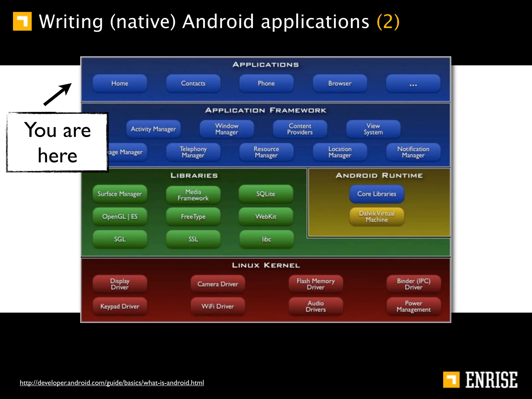Image resolution: width=532 pixels, height=399 pixels.
Task: Select the Contacts application block
Action: pyautogui.click(x=193, y=83)
